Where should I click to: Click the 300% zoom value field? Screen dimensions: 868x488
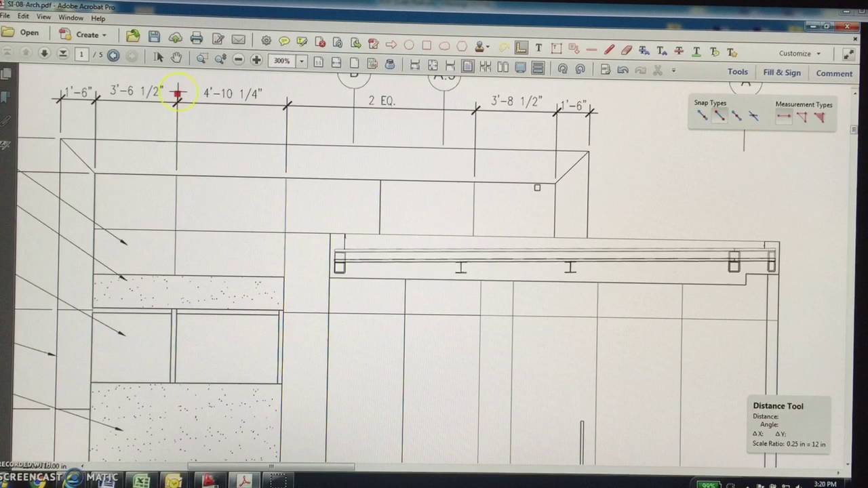click(x=282, y=61)
